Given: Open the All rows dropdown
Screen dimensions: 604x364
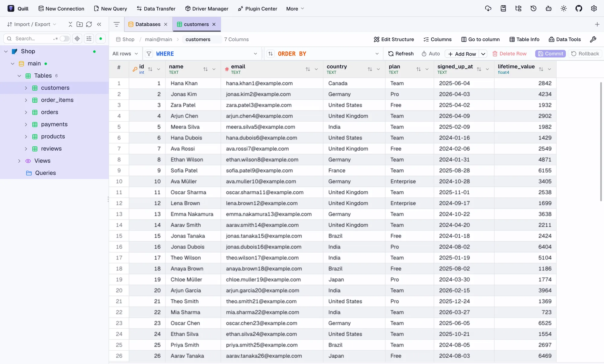Looking at the screenshot, I should (125, 54).
